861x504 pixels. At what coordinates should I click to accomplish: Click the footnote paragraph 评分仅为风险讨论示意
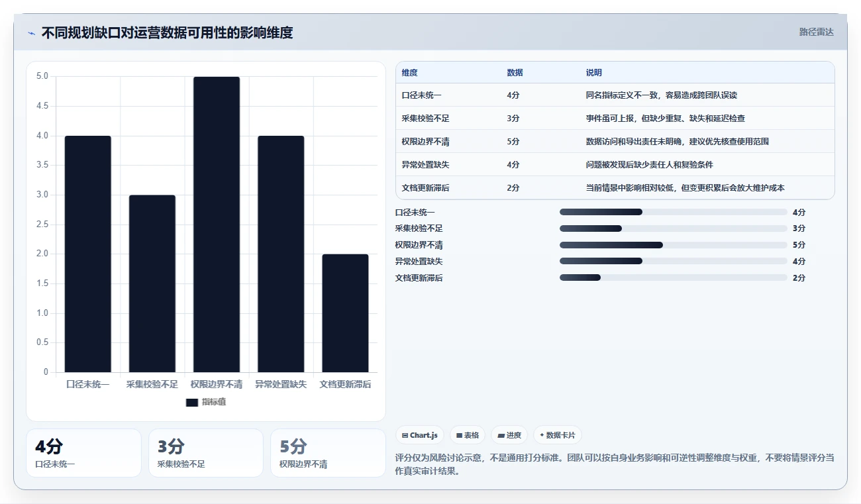pos(615,464)
